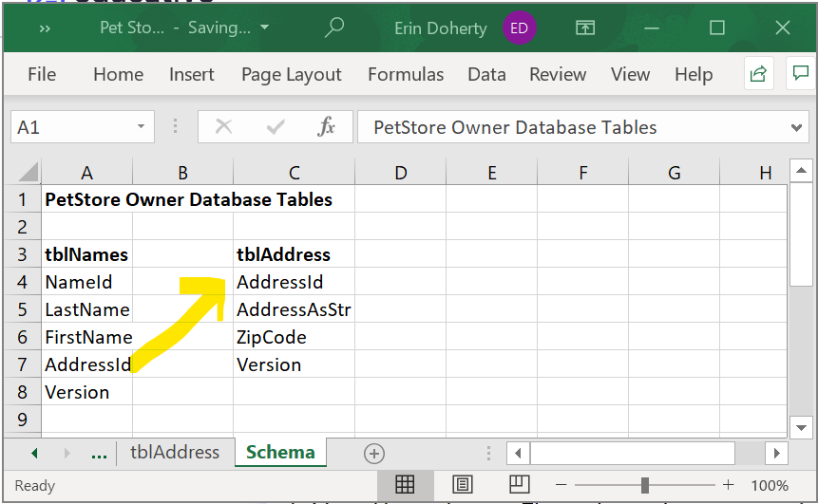Select the ZipCode cell
This screenshot has width=818, height=504.
tap(294, 337)
